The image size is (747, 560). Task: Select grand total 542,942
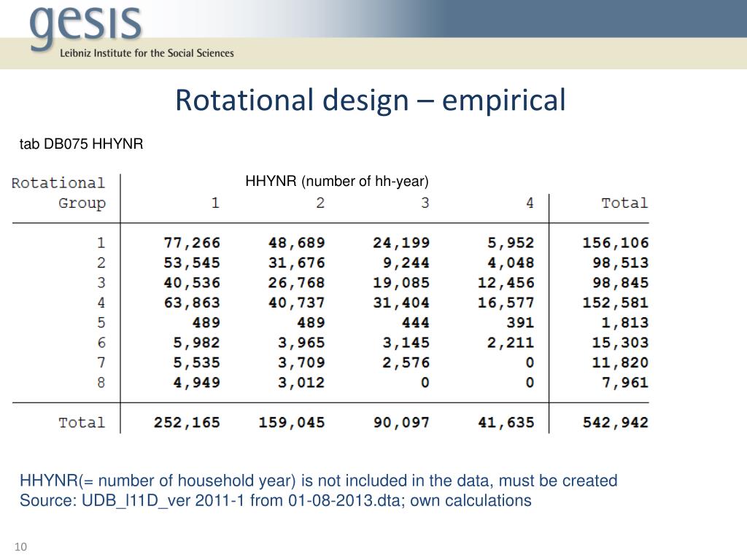[x=616, y=423]
